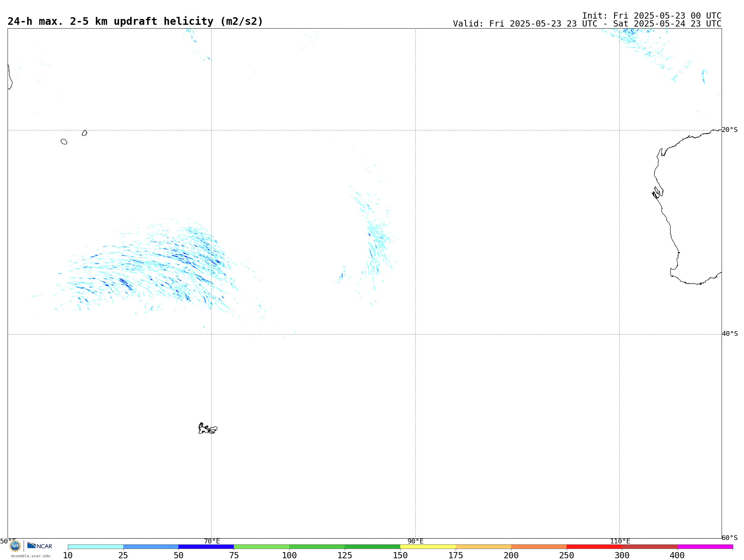Viewport: 744px width, 560px height.
Task: Click the Mauritius island outline
Action: click(x=84, y=133)
